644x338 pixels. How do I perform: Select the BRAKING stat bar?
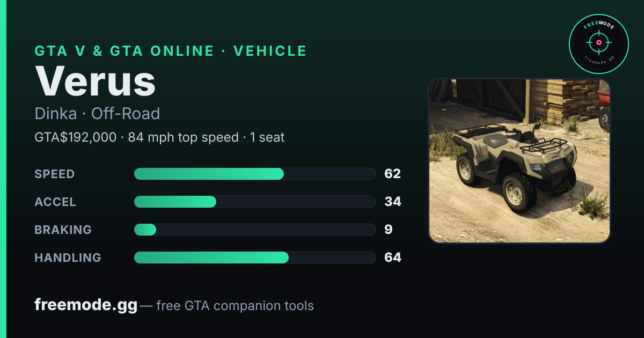tap(254, 230)
